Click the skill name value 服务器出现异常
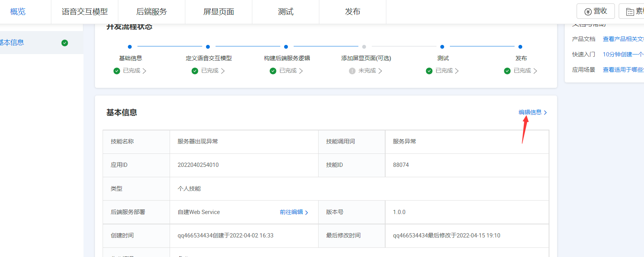The image size is (644, 257). click(x=198, y=142)
